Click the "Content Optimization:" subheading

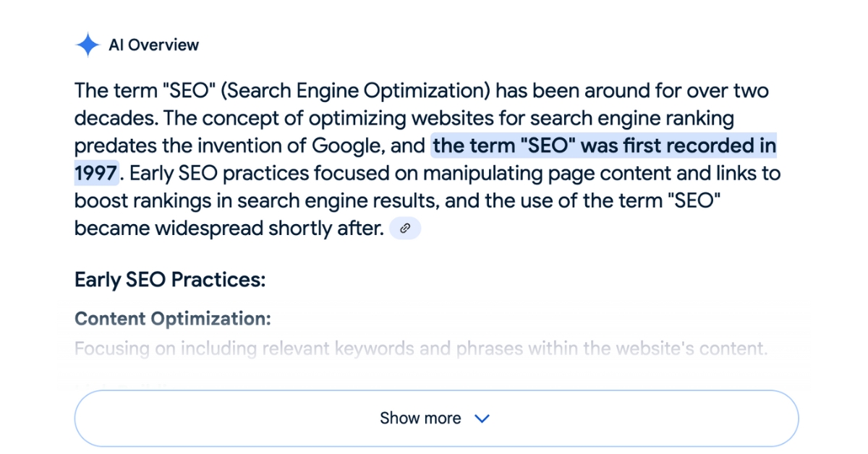(173, 319)
